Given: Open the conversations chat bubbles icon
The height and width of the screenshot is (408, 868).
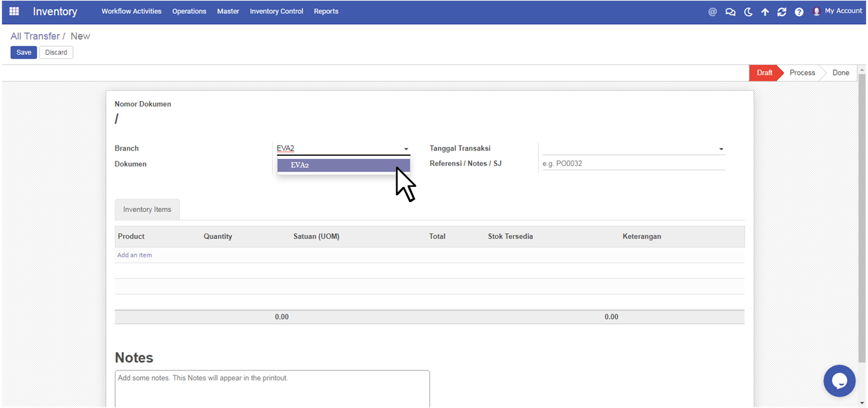Looking at the screenshot, I should [730, 11].
